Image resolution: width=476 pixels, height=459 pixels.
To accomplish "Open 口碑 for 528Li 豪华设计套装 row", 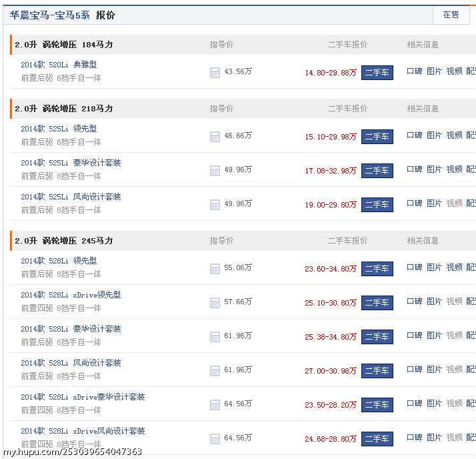I will click(x=415, y=336).
